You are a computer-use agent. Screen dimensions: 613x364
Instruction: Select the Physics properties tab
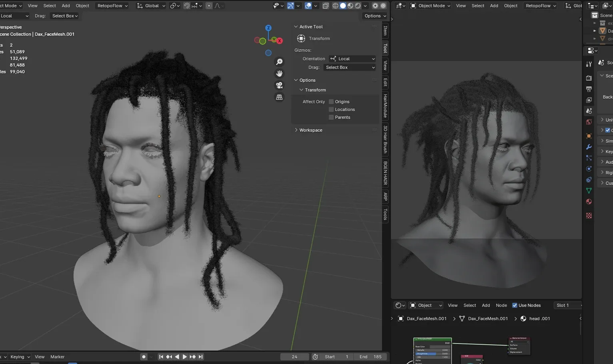[589, 169]
